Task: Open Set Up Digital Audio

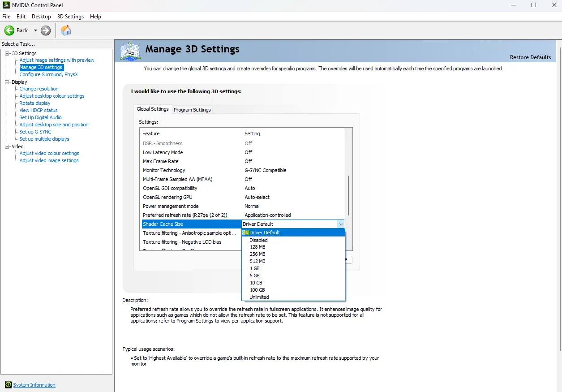Action: tap(40, 117)
